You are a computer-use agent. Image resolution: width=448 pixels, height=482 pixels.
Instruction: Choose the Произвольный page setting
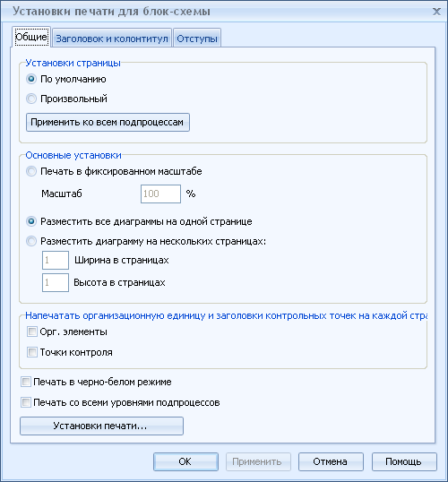(x=31, y=99)
